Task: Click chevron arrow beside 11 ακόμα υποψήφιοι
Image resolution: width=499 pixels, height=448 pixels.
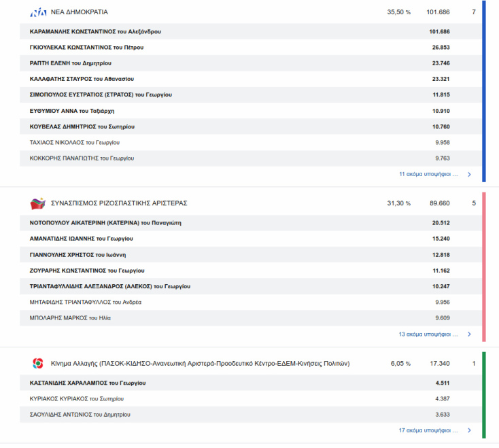Action: [x=469, y=174]
